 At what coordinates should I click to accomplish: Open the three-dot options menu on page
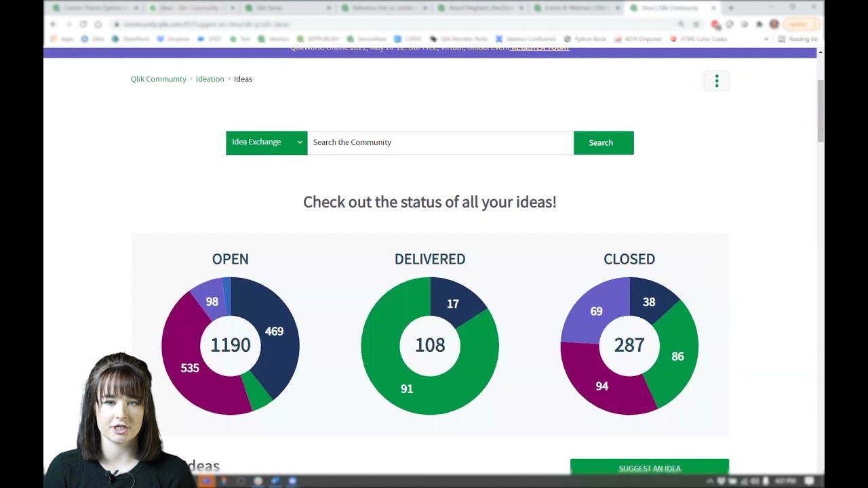click(716, 81)
